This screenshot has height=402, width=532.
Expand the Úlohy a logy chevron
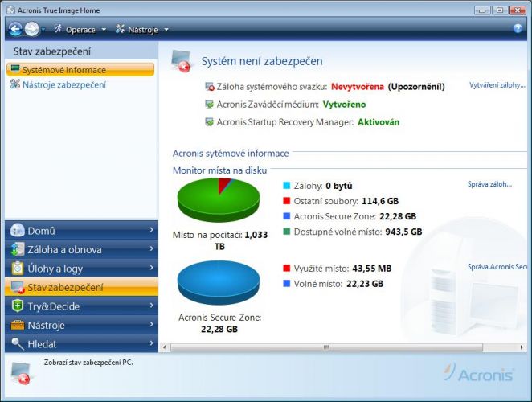[151, 268]
